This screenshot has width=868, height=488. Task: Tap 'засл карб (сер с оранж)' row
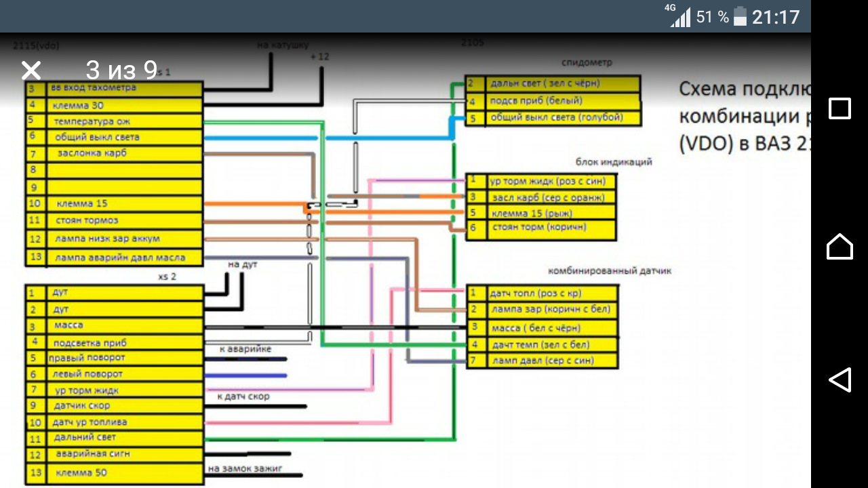pos(541,197)
